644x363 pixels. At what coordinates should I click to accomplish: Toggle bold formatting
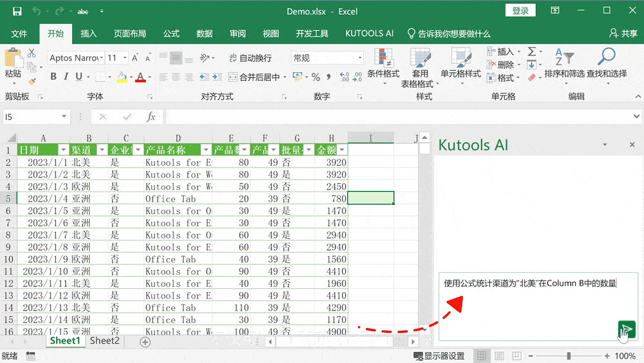(x=53, y=77)
